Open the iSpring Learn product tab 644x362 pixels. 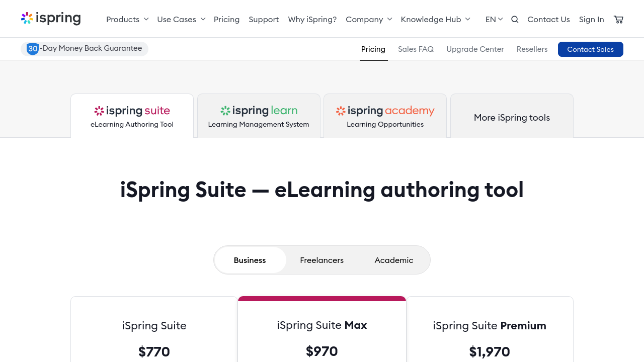[259, 116]
